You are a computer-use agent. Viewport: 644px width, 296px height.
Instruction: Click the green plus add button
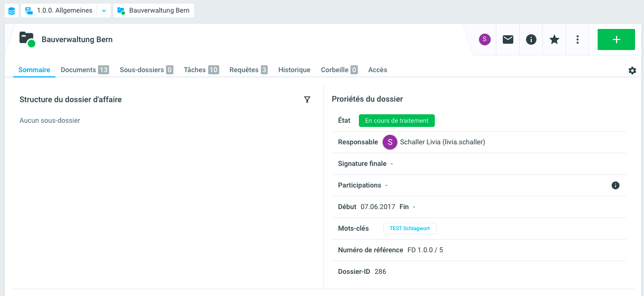tap(616, 40)
